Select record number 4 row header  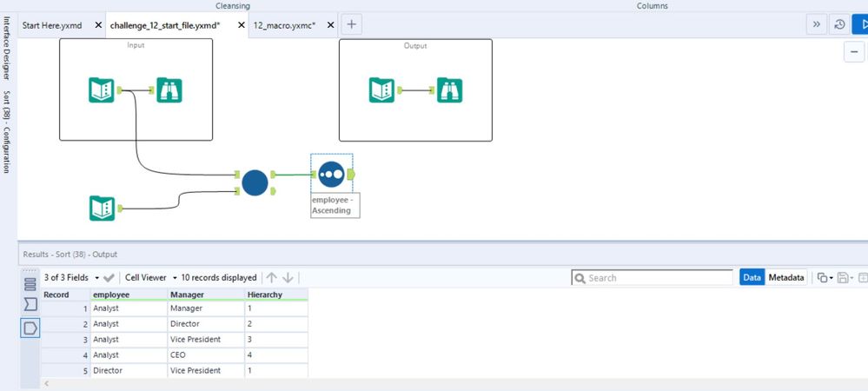[66, 355]
